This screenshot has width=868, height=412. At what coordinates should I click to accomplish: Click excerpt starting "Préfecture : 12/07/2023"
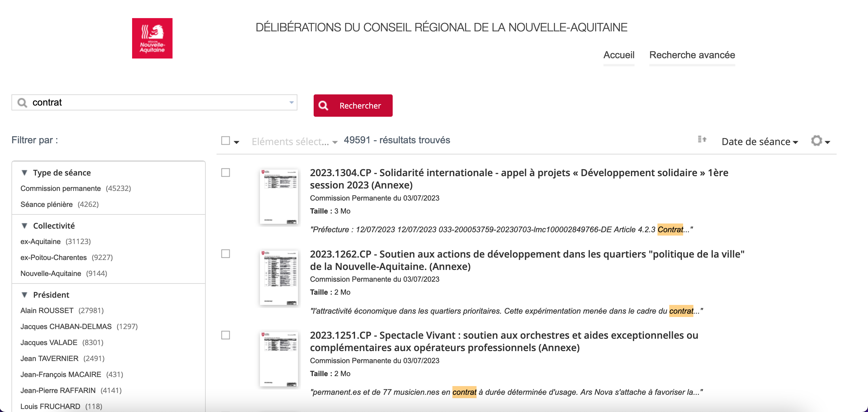tap(501, 230)
